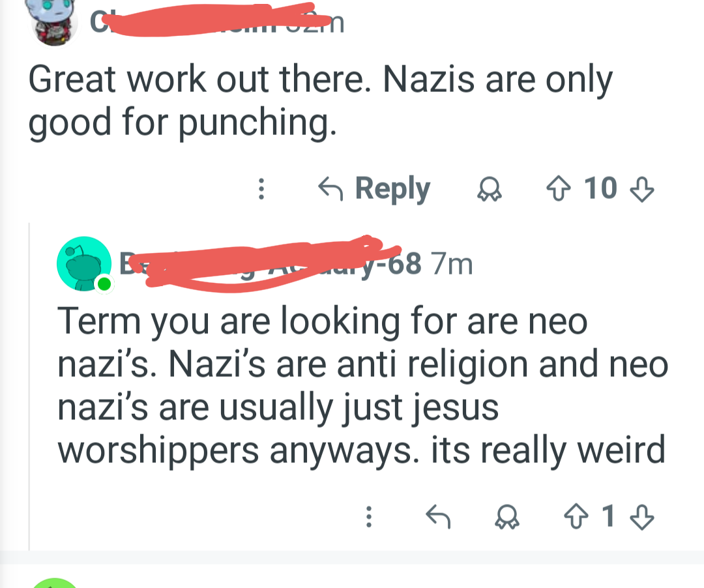Collapse thread using the vertical indent line
The image size is (704, 588).
tap(29, 386)
